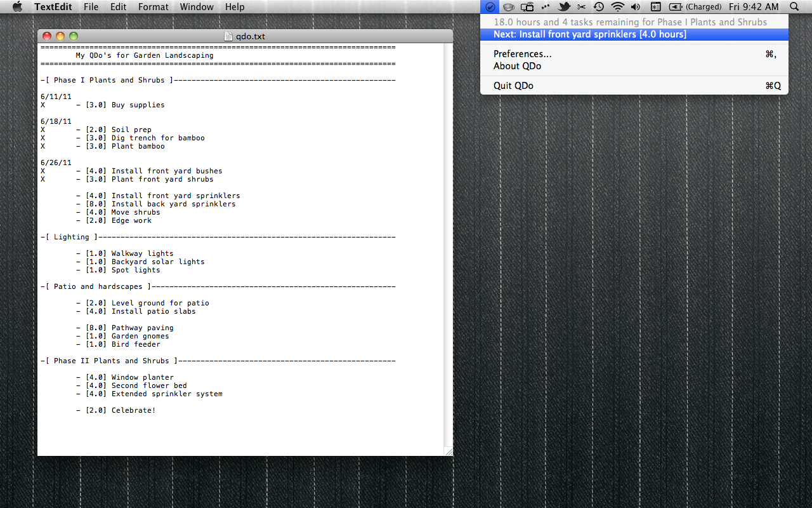Open the Format menu

154,7
